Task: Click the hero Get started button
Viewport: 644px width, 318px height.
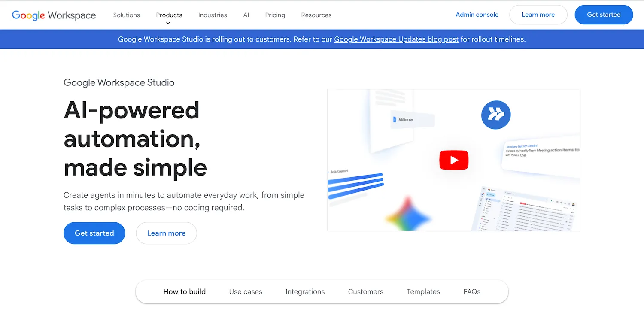Action: (94, 233)
